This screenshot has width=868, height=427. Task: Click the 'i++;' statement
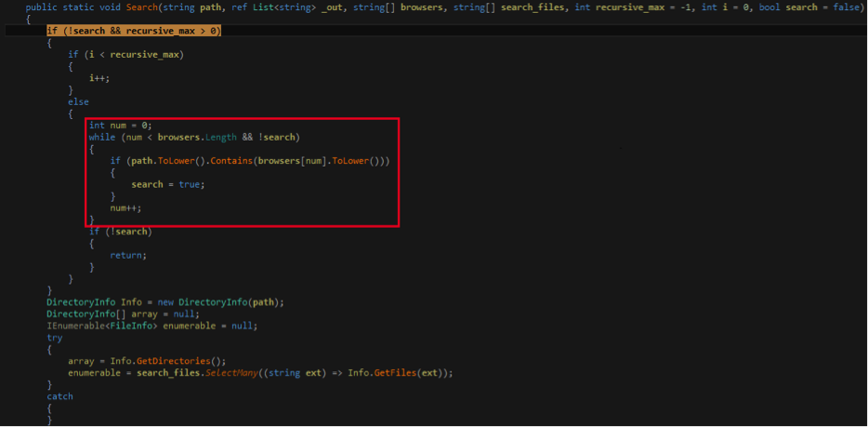(x=99, y=78)
